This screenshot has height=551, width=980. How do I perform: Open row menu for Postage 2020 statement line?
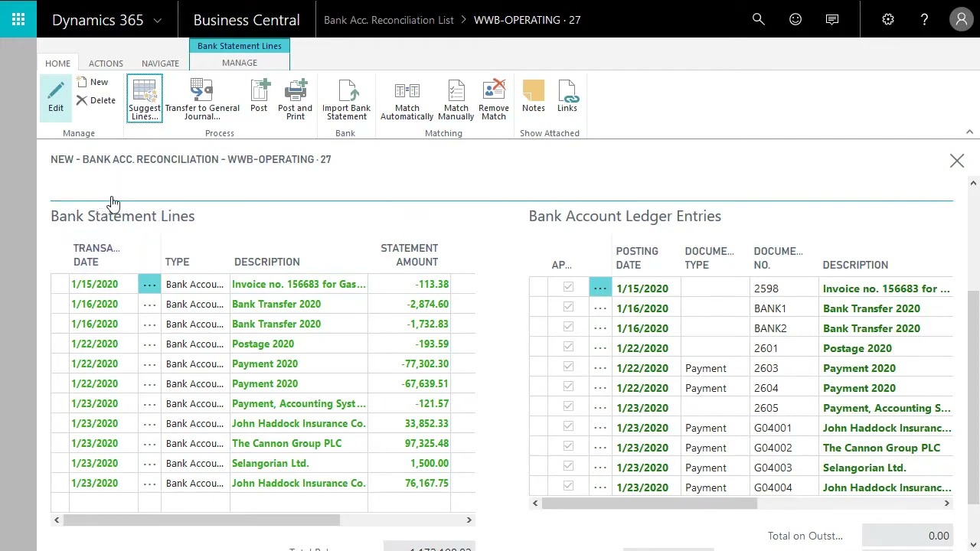[x=149, y=344]
